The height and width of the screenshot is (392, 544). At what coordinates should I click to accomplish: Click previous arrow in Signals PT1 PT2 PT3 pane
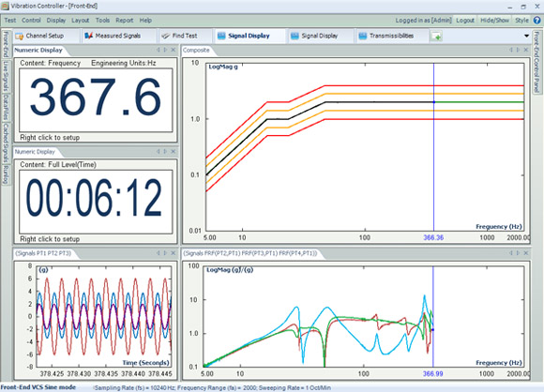click(159, 253)
